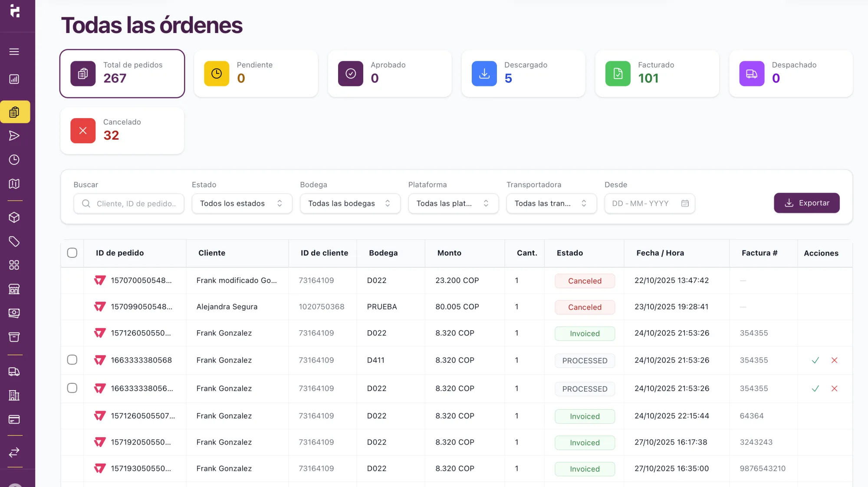Check the box for order 166333338056...
Screen dimensions: 868x487
point(72,388)
